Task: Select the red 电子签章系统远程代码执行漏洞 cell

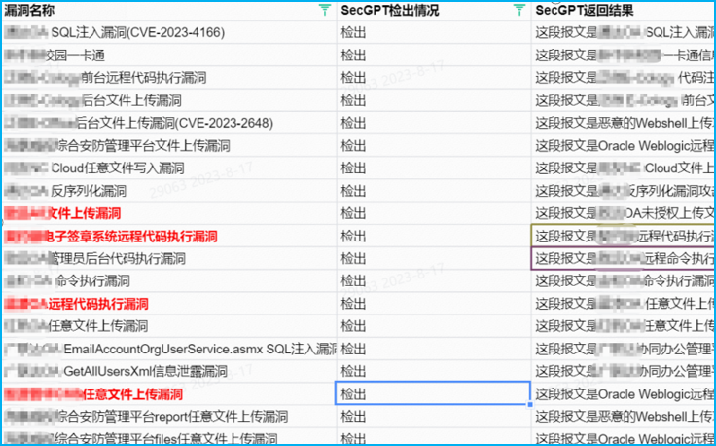Action: pos(169,236)
